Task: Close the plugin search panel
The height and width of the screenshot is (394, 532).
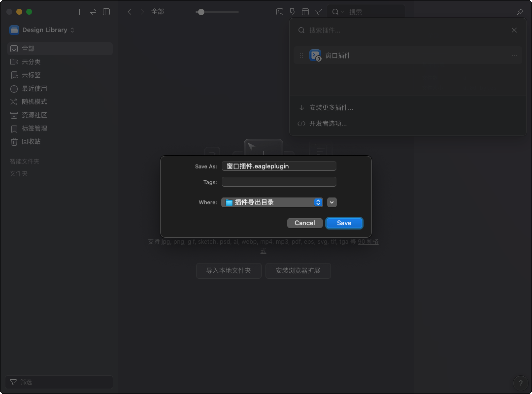Action: coord(514,30)
